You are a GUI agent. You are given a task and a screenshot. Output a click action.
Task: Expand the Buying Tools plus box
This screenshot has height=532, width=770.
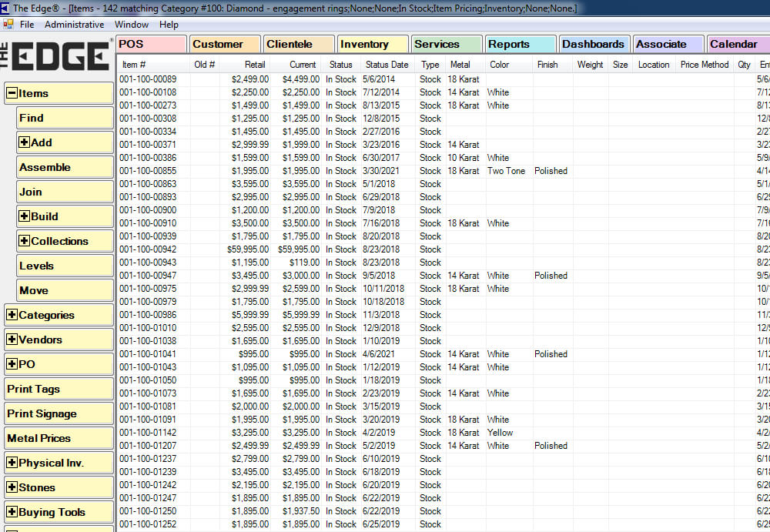tap(12, 512)
